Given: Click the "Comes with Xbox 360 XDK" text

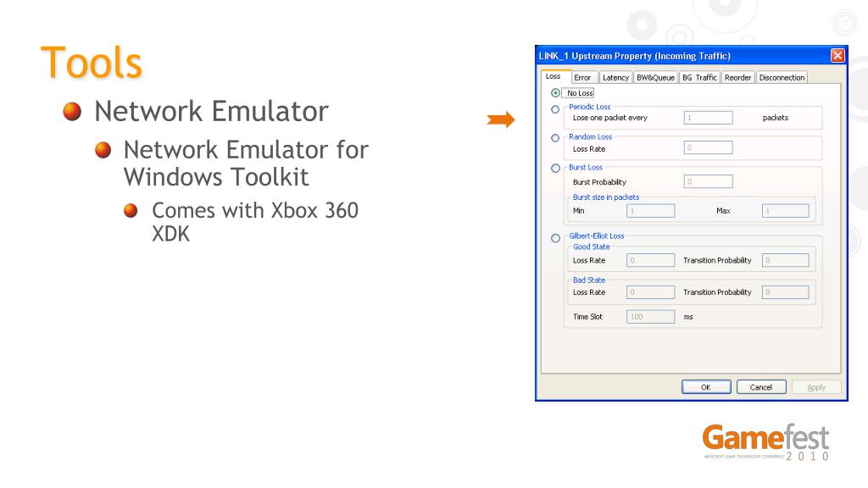Looking at the screenshot, I should tap(255, 222).
